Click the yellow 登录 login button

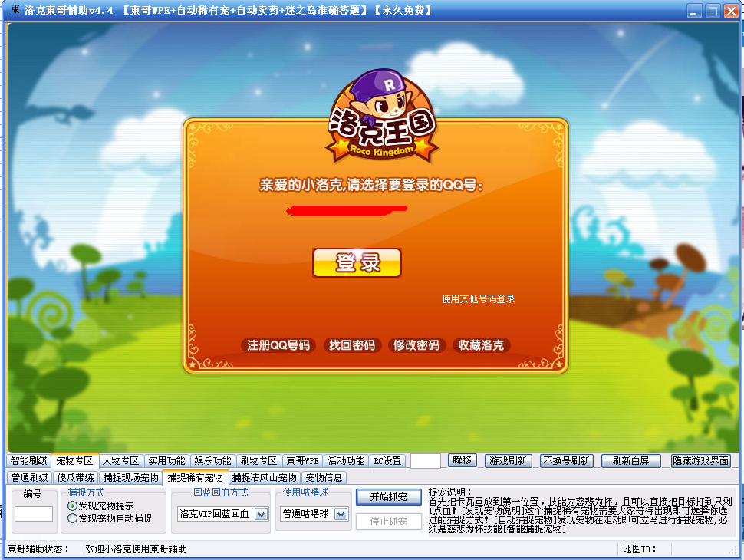click(357, 262)
